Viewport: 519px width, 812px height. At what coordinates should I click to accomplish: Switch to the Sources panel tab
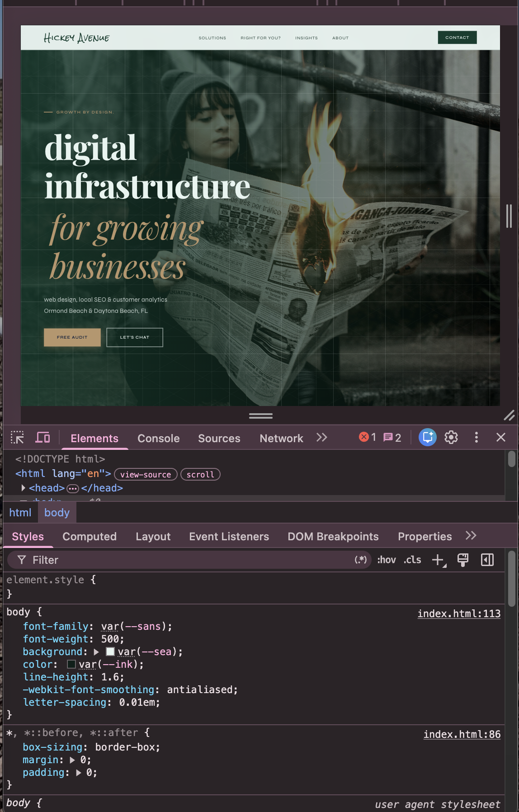coord(219,438)
